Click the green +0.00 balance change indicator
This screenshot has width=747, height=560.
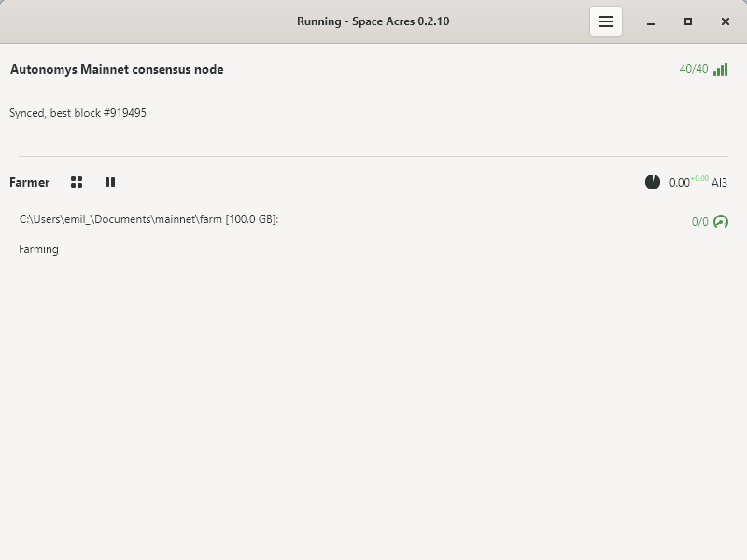click(699, 178)
